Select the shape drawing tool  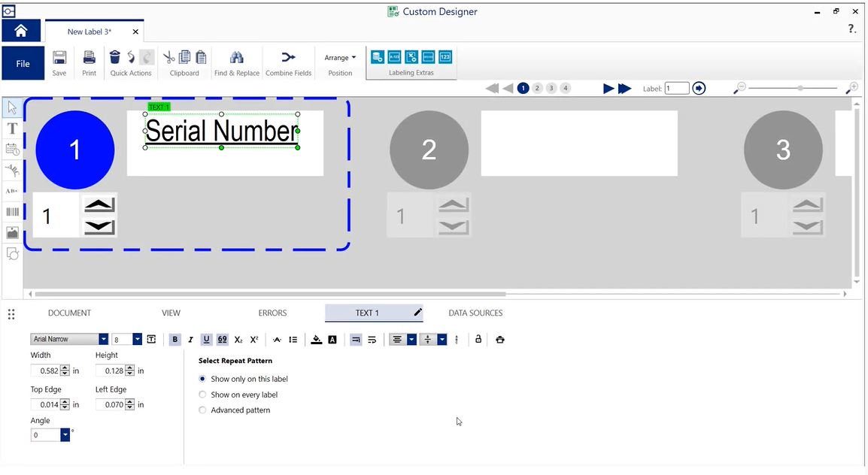pyautogui.click(x=12, y=254)
